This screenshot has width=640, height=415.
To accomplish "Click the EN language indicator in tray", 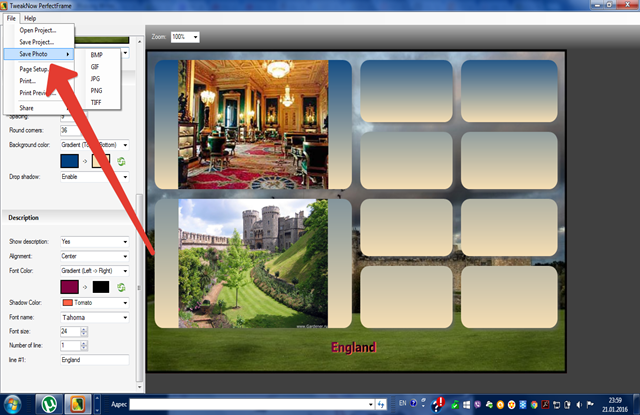I will (402, 405).
